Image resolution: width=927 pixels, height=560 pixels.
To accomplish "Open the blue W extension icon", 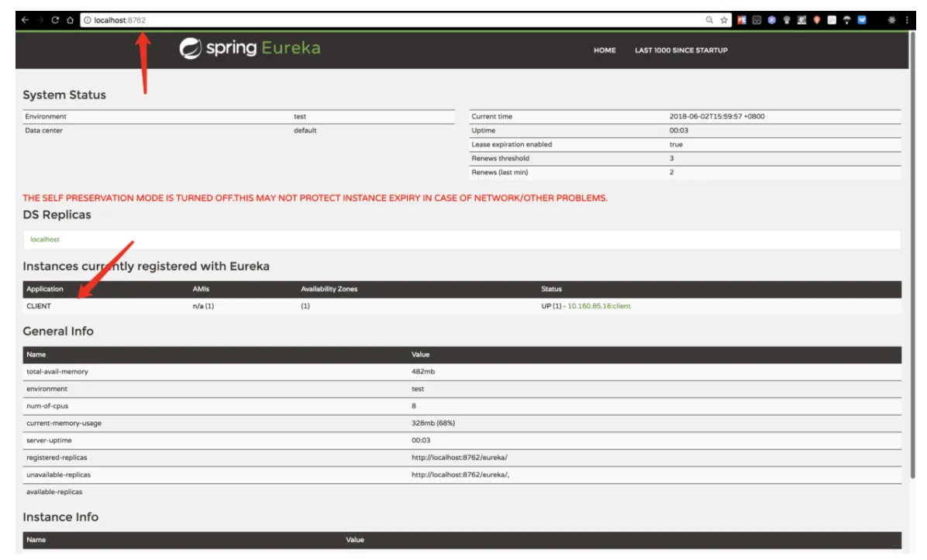I will pos(862,20).
